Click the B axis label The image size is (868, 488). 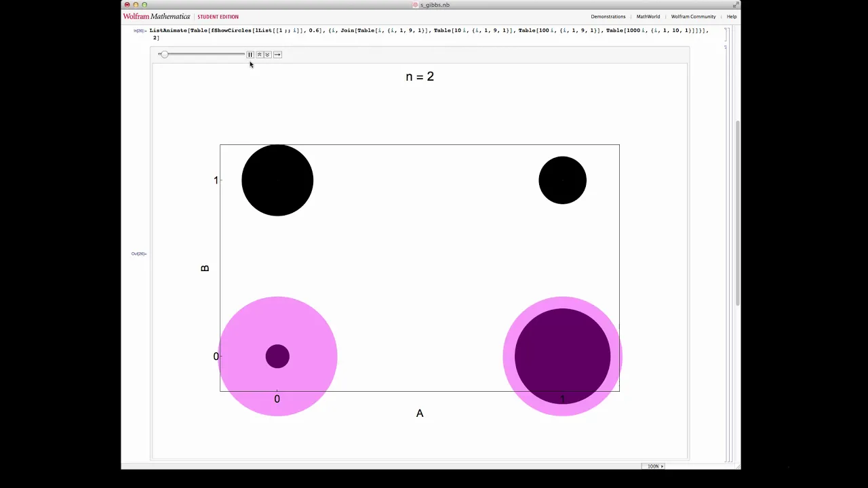click(x=205, y=268)
